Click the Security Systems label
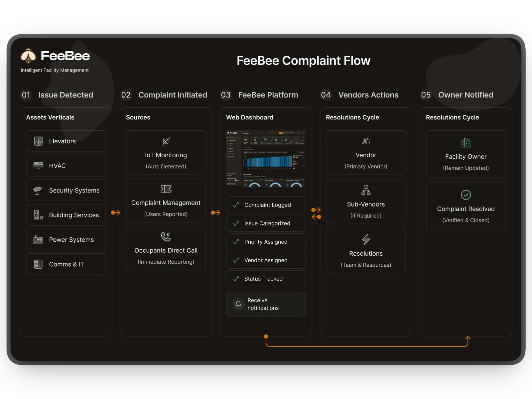532x399 pixels. tap(74, 191)
